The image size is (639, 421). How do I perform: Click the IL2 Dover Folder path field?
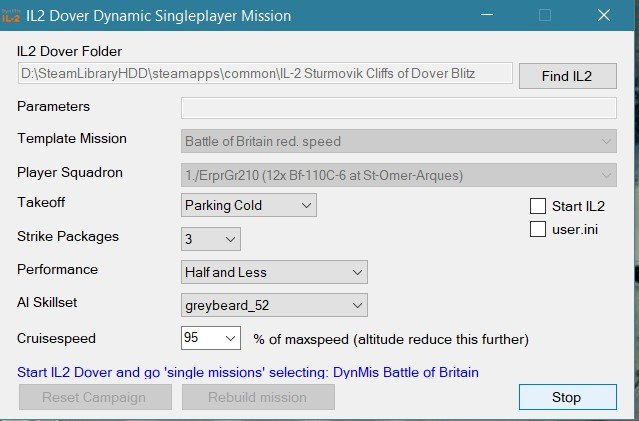tap(265, 73)
